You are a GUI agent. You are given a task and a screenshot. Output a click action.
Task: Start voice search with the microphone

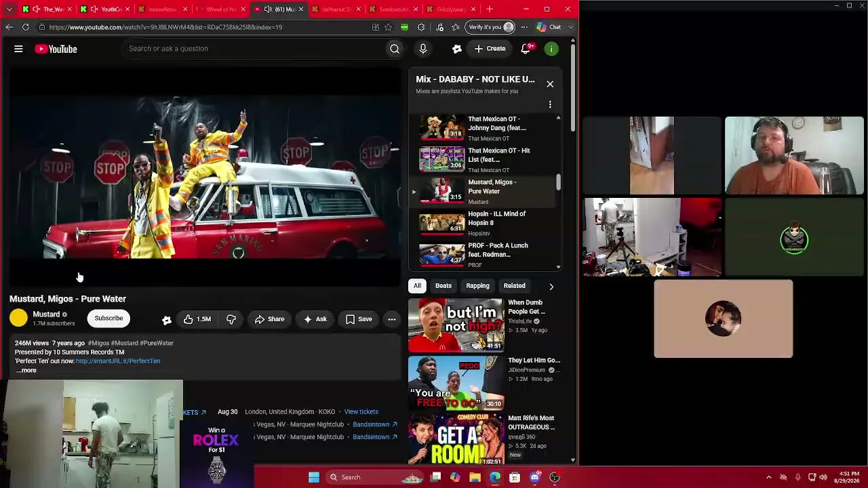point(423,49)
